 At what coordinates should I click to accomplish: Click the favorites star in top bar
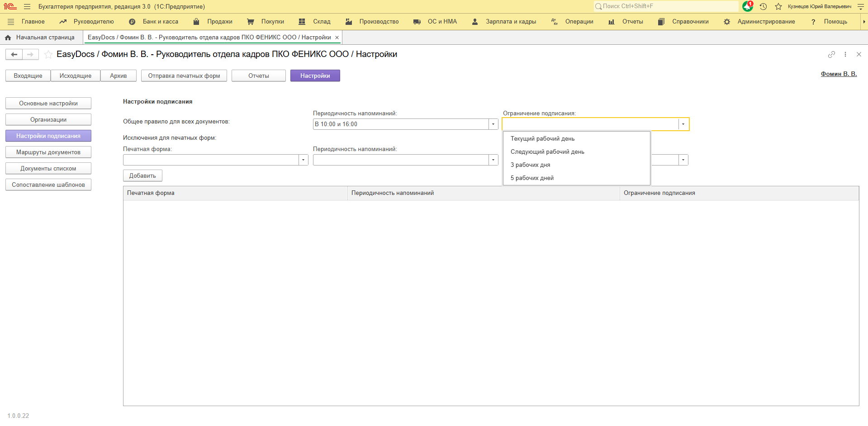(x=778, y=6)
